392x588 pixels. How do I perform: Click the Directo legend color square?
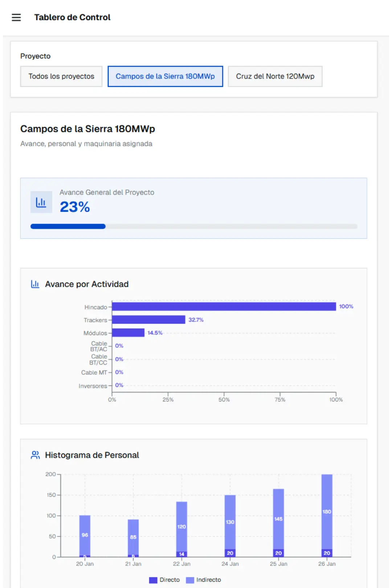point(153,580)
